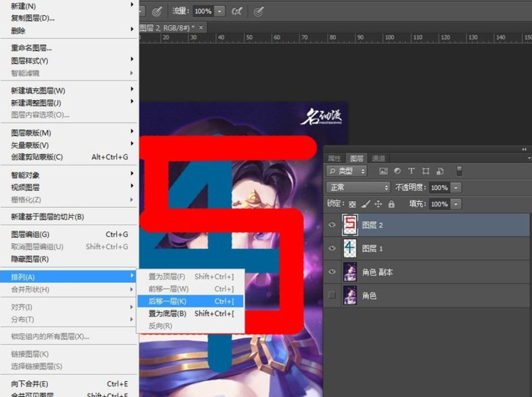This screenshot has width=532, height=397.
Task: Click the lock transparent pixels icon
Action: point(352,204)
